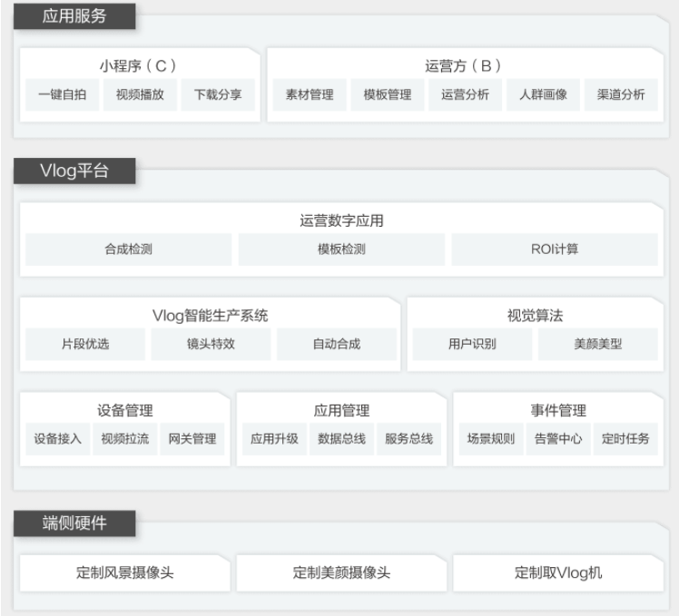Image resolution: width=679 pixels, height=616 pixels.
Task: Select the 数据总线 box
Action: 341,439
